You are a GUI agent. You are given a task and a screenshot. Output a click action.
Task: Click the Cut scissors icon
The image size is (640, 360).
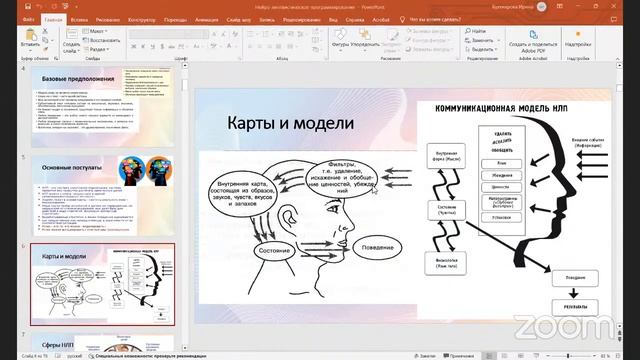[x=45, y=31]
